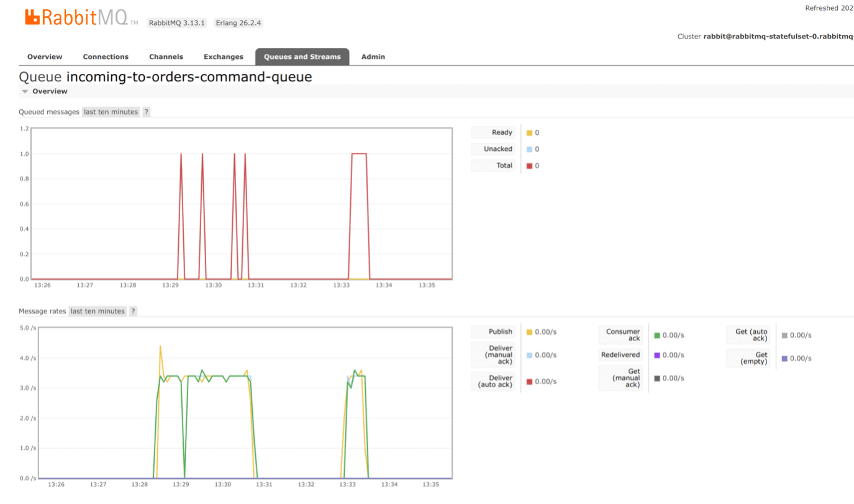The image size is (854, 504).
Task: Click the yellow Ready color swatch
Action: (529, 133)
